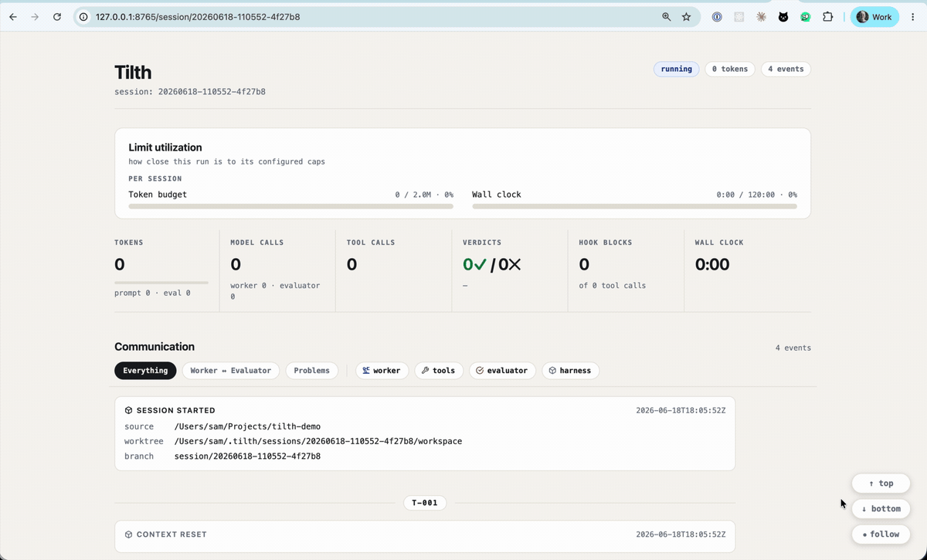Toggle the evaluator filter chip
927x560 pixels.
click(502, 371)
